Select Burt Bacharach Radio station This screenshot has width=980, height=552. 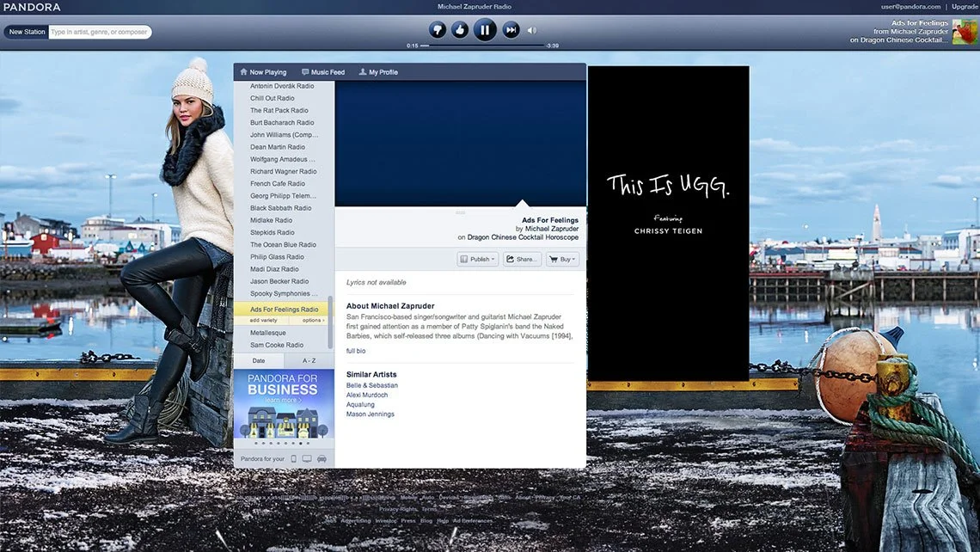(x=282, y=123)
